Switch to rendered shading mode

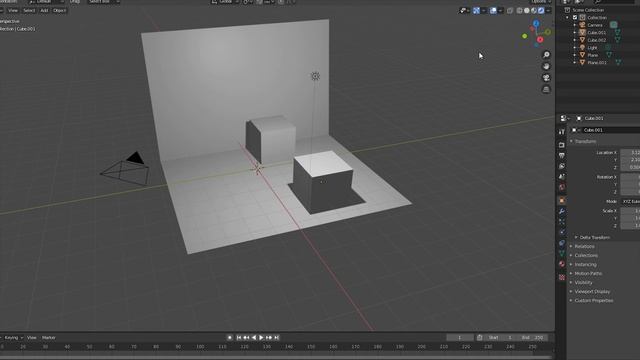click(x=541, y=11)
